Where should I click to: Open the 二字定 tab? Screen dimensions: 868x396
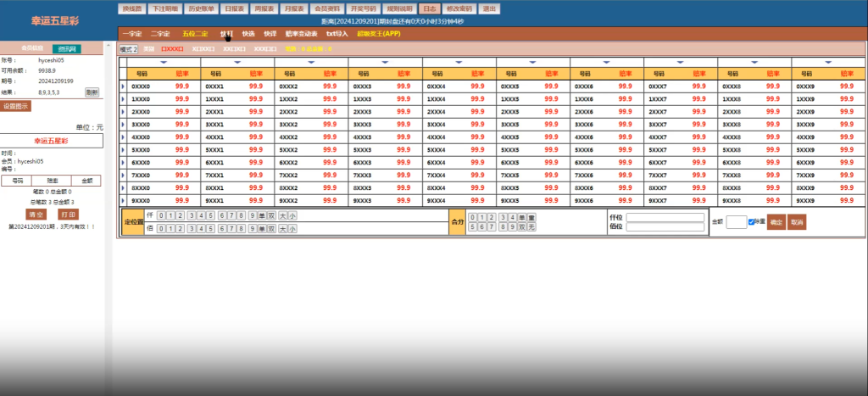[160, 34]
